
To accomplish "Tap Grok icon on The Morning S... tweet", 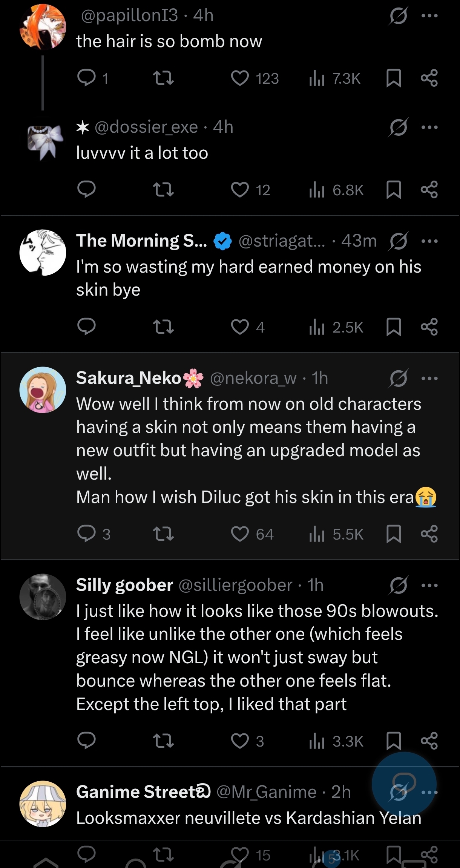I will pyautogui.click(x=398, y=241).
